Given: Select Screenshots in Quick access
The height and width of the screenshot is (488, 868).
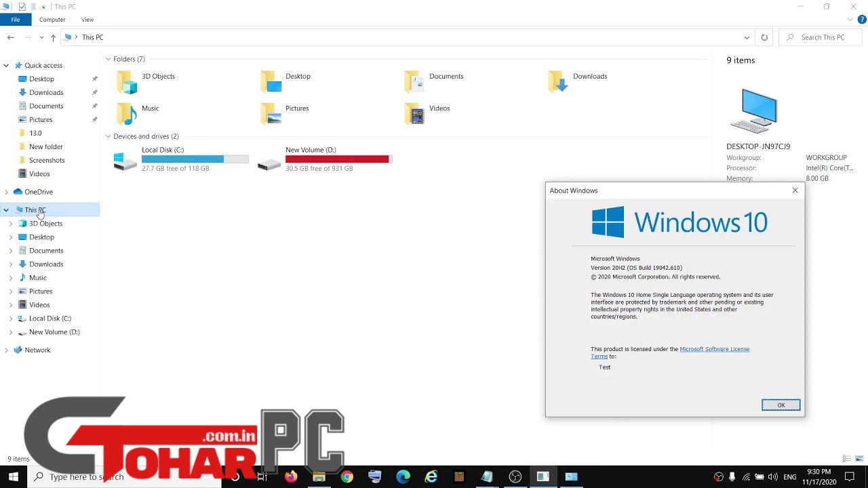Looking at the screenshot, I should coord(47,161).
